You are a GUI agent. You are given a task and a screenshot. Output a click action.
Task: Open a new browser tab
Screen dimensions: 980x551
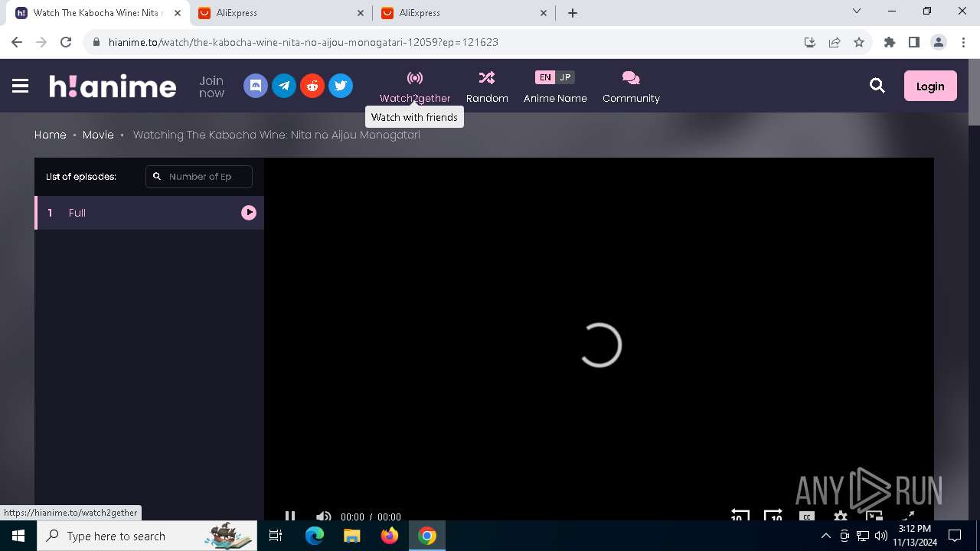572,13
